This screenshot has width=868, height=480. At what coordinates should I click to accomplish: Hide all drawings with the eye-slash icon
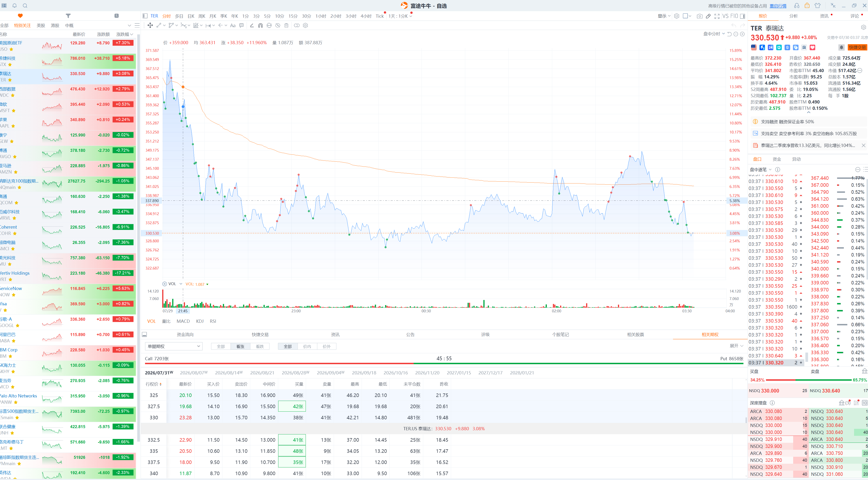point(278,25)
